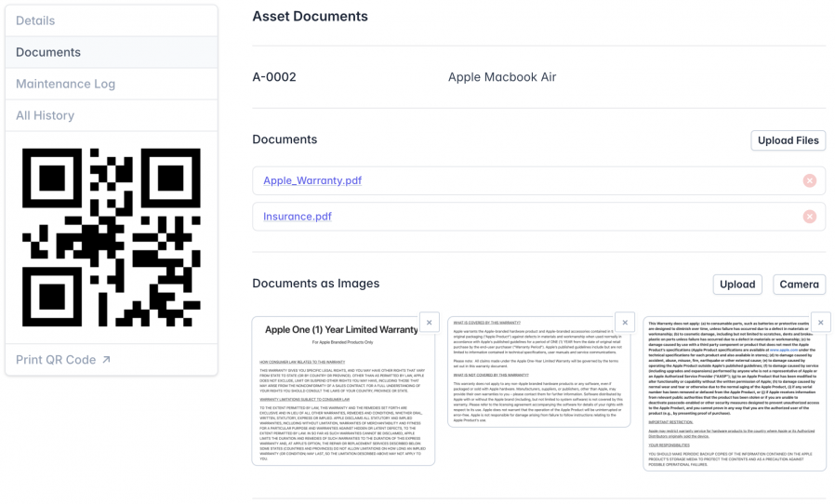The height and width of the screenshot is (504, 835).
Task: Switch to the Maintenance Log tab
Action: 112,84
